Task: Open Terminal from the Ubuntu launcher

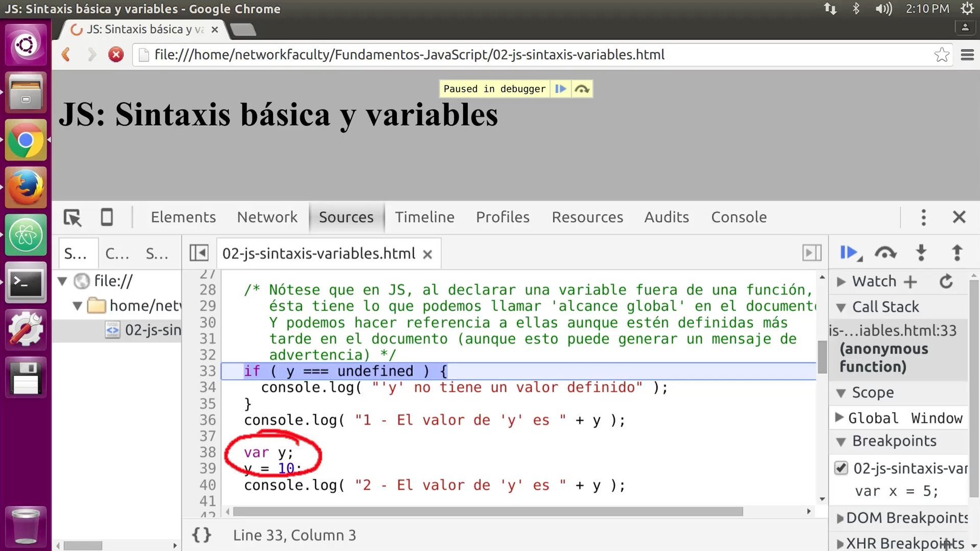Action: click(x=26, y=282)
